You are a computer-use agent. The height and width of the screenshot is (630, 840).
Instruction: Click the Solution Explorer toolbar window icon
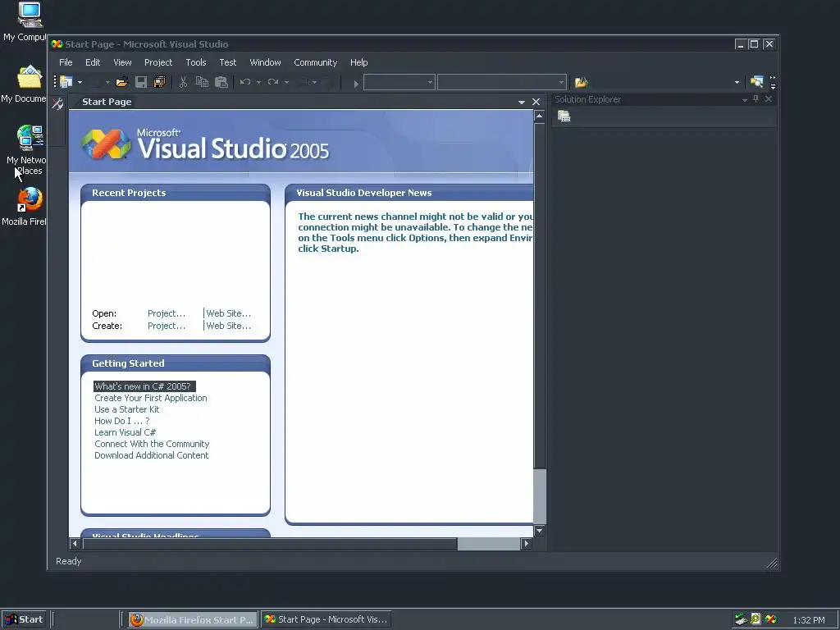pyautogui.click(x=756, y=81)
